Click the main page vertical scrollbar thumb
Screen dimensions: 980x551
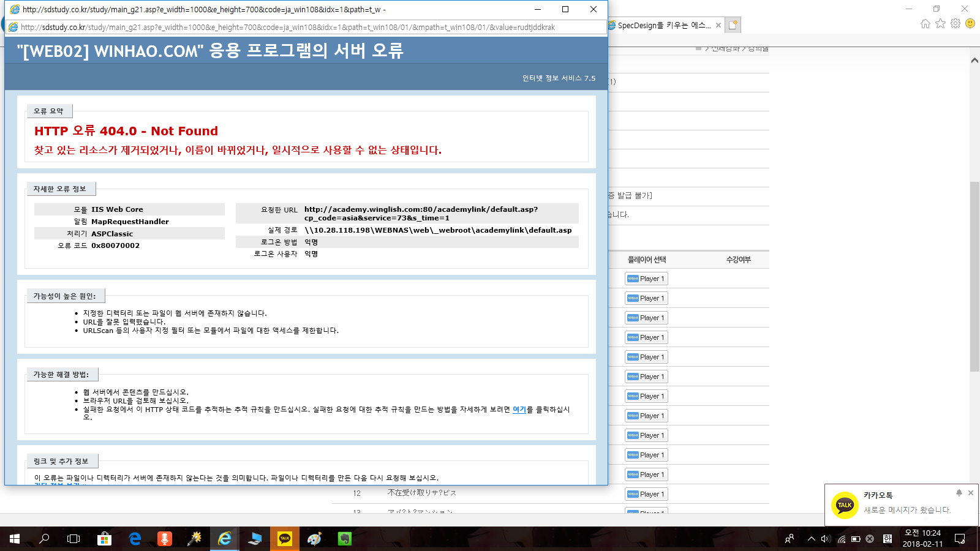coord(974,277)
